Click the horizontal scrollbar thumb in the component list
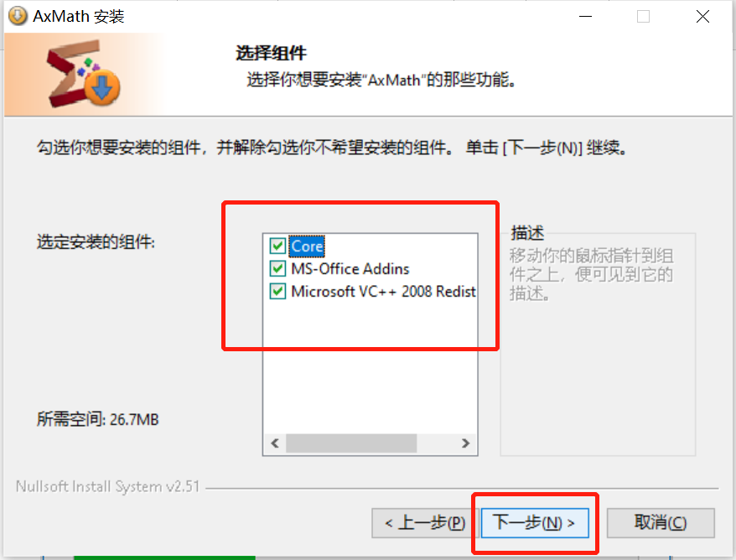This screenshot has height=560, width=736. coord(351,443)
